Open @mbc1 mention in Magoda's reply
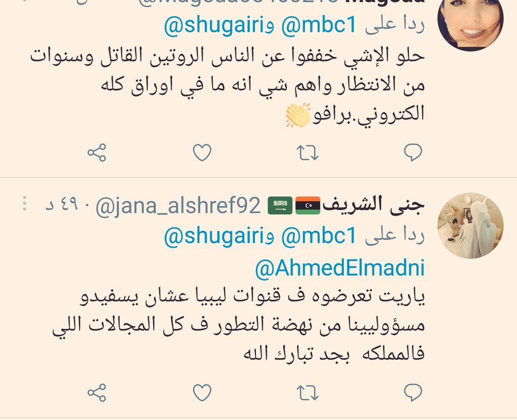Image resolution: width=517 pixels, height=420 pixels. point(319,25)
